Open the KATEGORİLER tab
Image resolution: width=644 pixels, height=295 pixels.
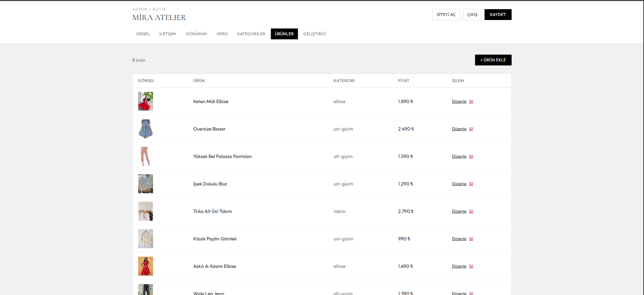click(251, 34)
